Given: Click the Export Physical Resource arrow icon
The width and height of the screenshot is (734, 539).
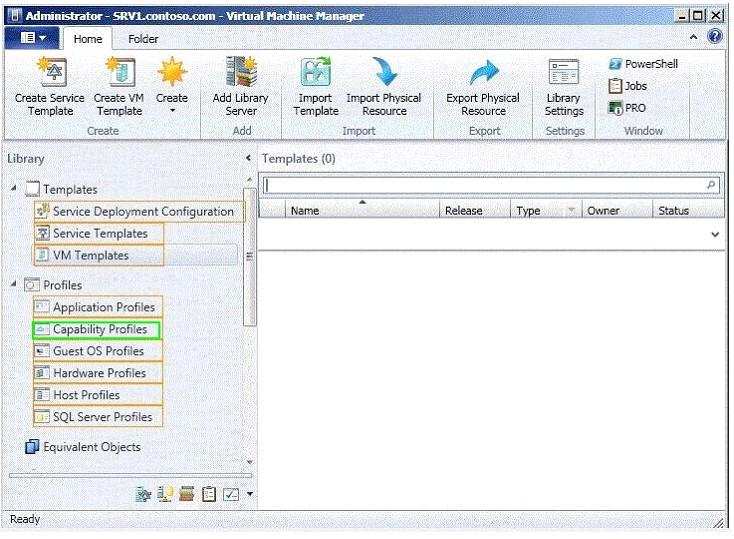Looking at the screenshot, I should coord(484,72).
